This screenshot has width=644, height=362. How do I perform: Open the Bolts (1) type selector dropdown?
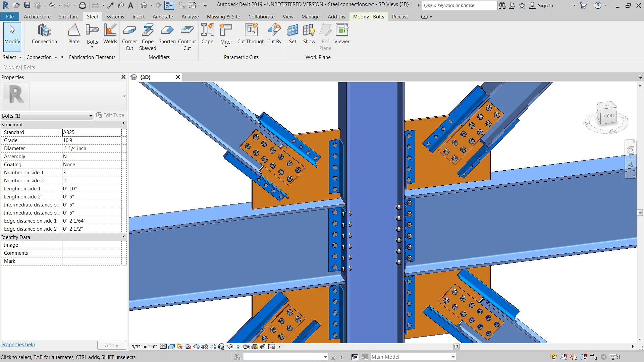click(x=90, y=116)
